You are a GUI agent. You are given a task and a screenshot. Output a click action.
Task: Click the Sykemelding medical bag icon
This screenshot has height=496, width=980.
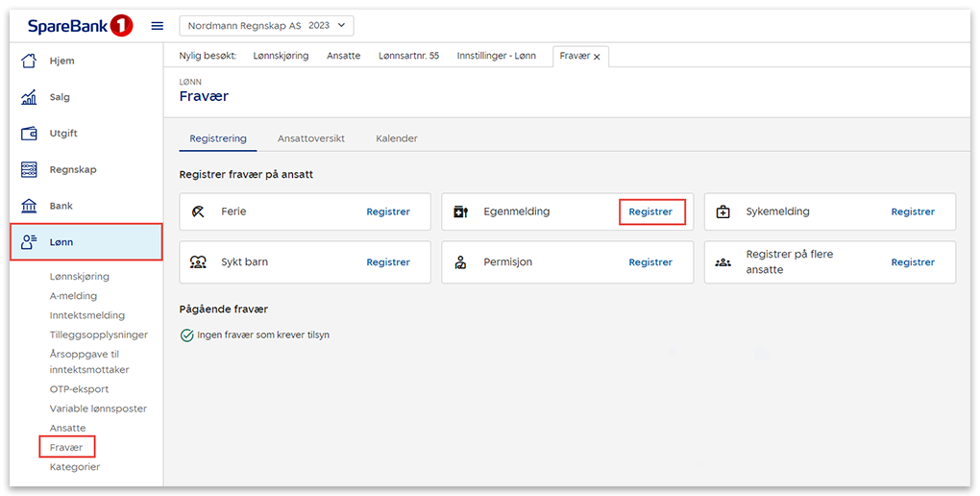click(723, 211)
